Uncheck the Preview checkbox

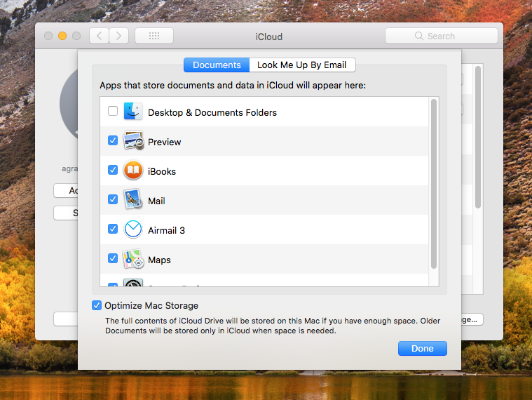pos(113,140)
